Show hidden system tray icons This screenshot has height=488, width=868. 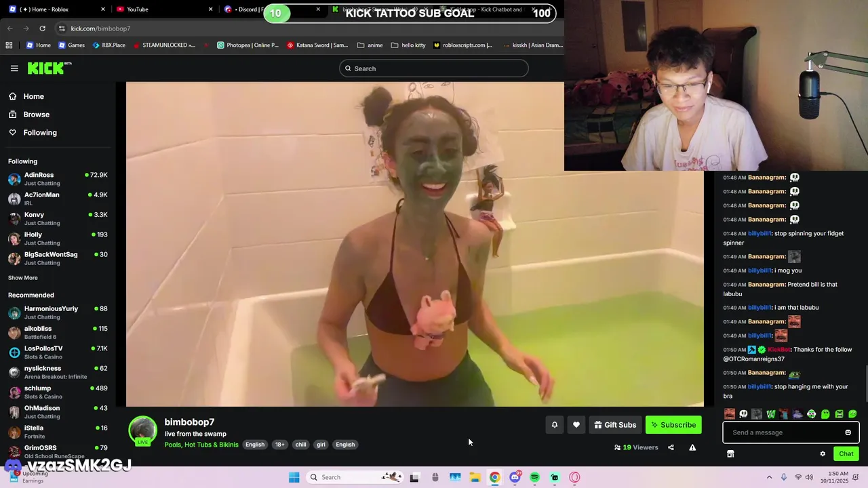(769, 477)
